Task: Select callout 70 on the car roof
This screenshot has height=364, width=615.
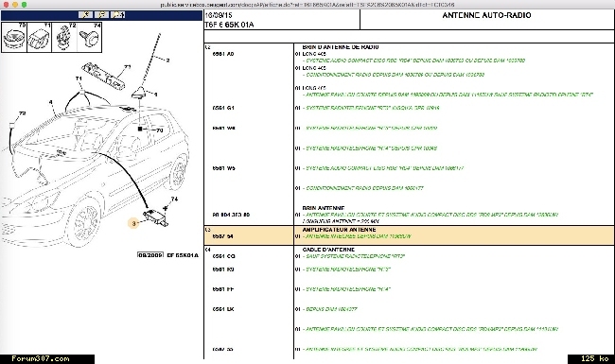Action: (x=160, y=130)
